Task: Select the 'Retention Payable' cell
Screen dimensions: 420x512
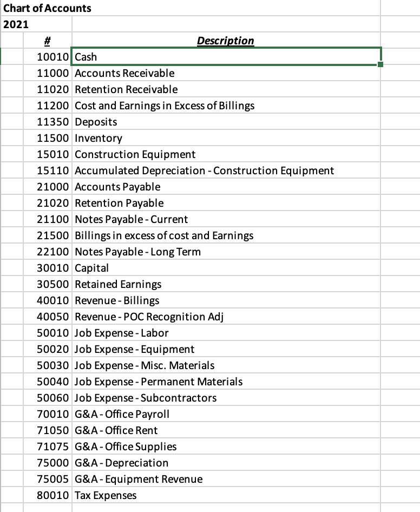Action: point(226,203)
